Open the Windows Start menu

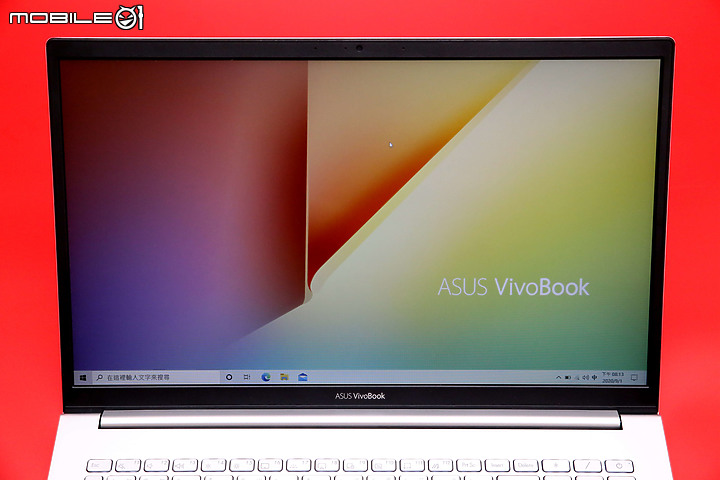click(x=83, y=378)
